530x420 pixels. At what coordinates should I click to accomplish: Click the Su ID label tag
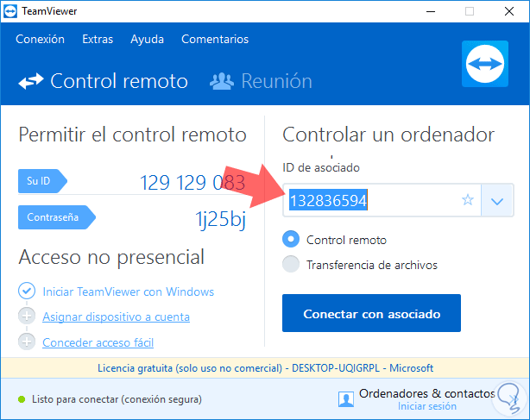click(x=42, y=181)
